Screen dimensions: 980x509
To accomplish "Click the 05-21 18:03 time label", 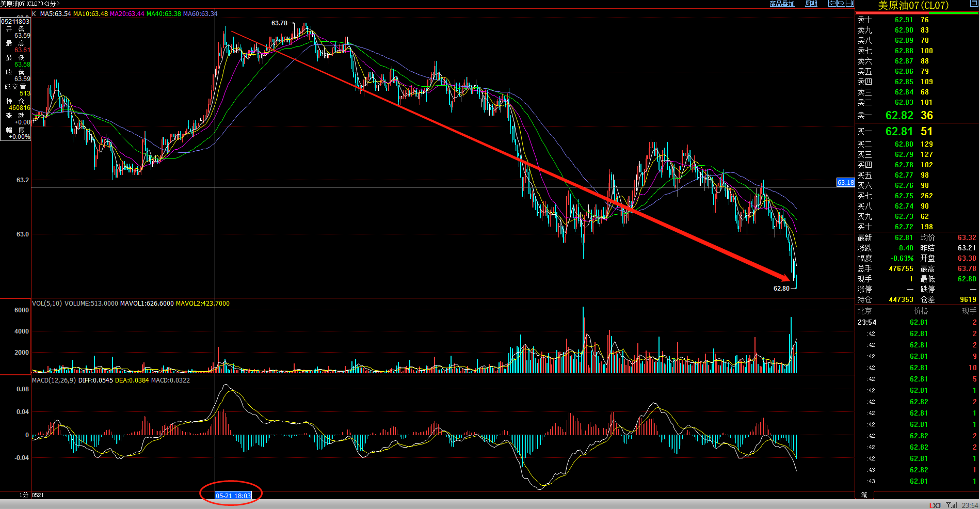I will [233, 496].
